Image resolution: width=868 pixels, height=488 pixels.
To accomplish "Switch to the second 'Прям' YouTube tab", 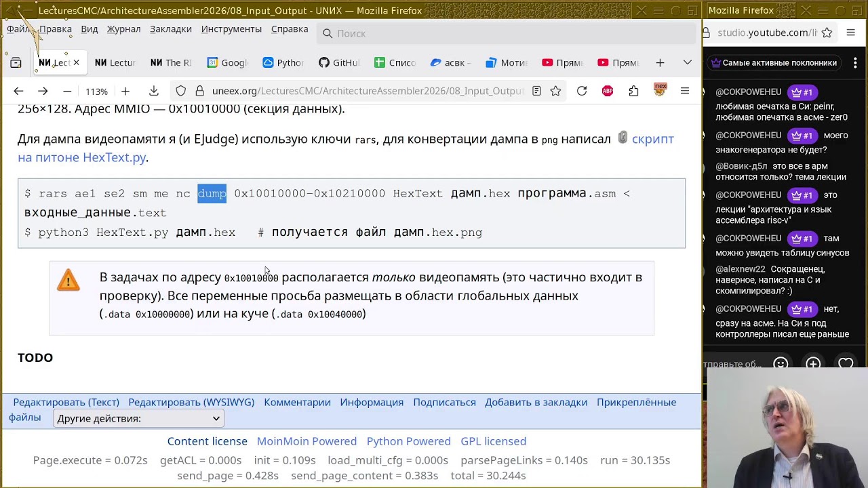I will [619, 62].
